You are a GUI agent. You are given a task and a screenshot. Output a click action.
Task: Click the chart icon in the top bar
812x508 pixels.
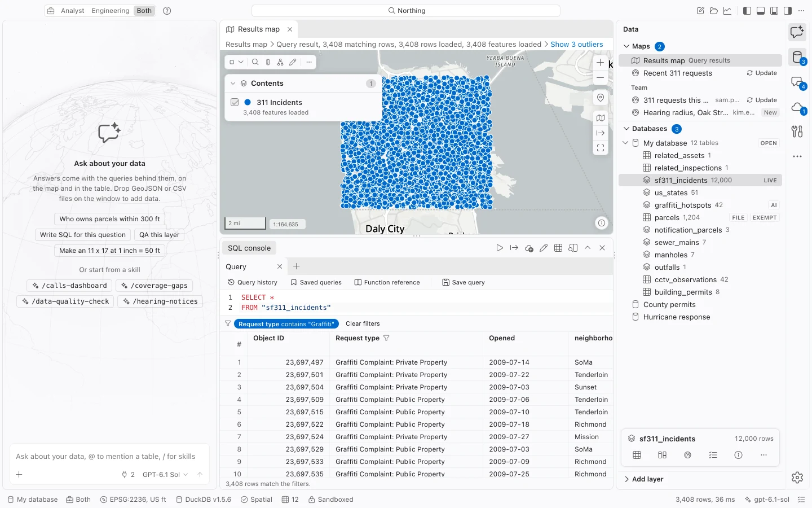pos(727,11)
